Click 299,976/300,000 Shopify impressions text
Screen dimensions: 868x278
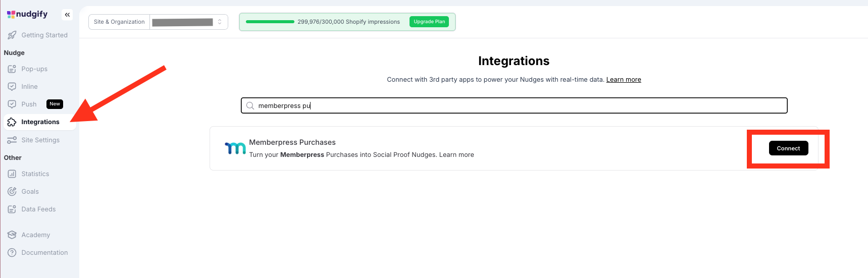(348, 22)
